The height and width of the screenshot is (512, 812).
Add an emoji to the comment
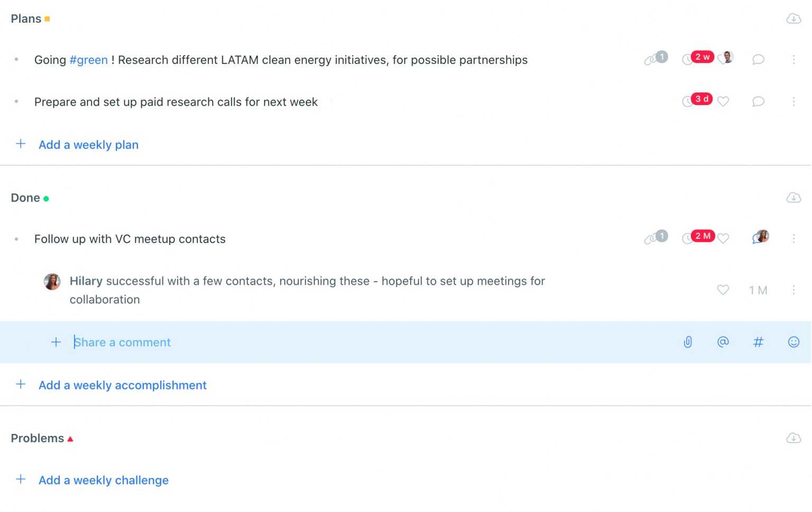(x=793, y=342)
